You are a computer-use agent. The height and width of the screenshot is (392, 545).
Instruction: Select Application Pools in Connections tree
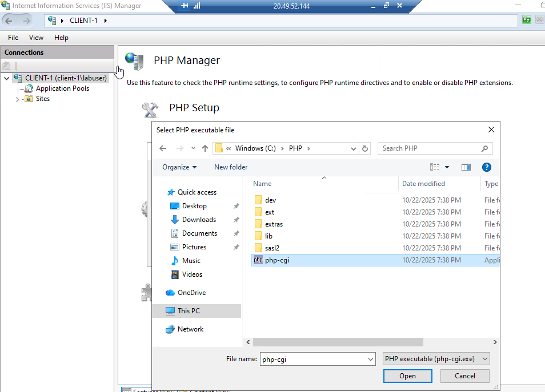coord(63,88)
